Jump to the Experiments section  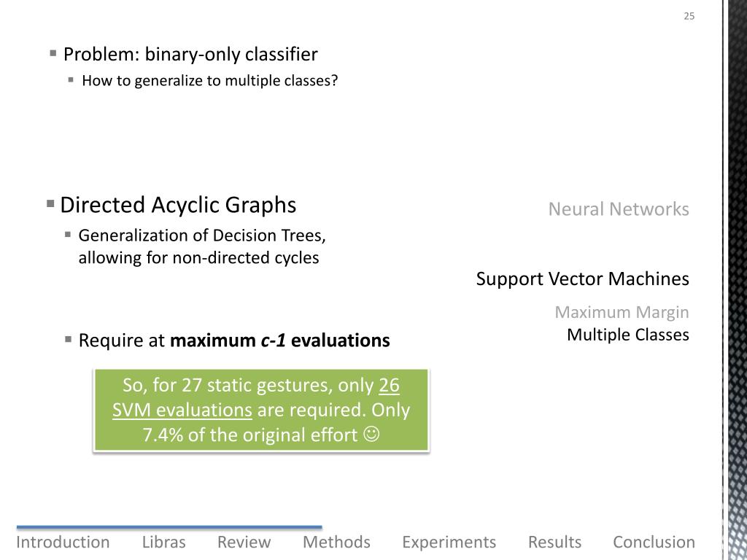point(449,542)
